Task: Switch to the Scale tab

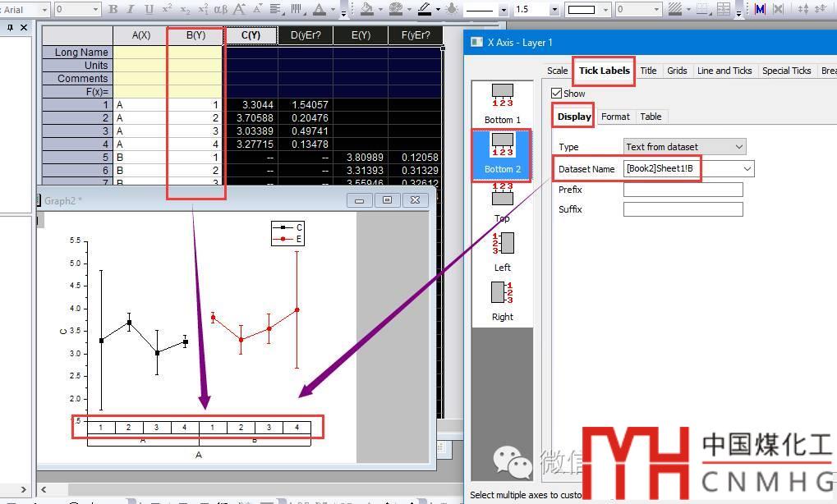Action: coord(557,71)
